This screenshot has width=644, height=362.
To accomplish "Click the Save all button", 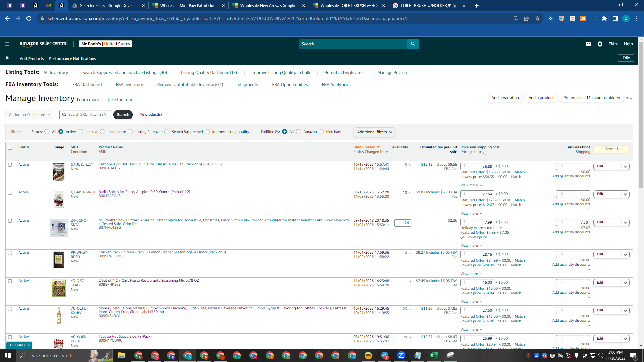I will pyautogui.click(x=611, y=149).
